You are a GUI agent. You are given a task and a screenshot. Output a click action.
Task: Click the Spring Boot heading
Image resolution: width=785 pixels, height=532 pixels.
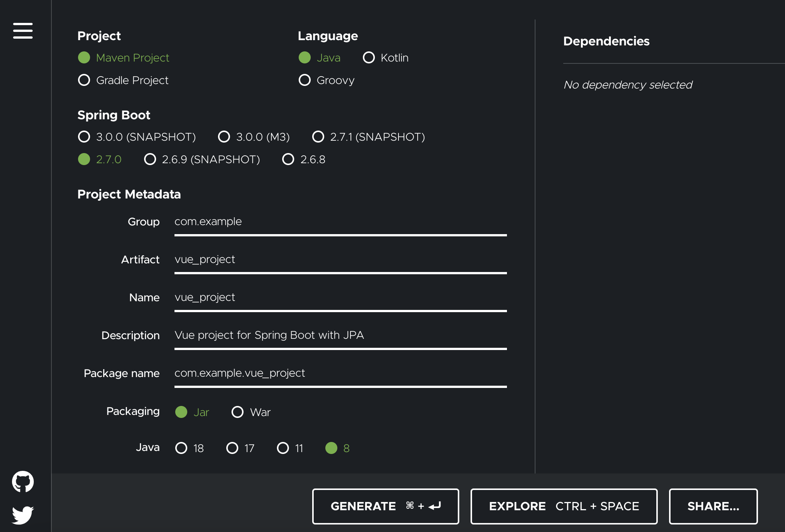(x=114, y=115)
